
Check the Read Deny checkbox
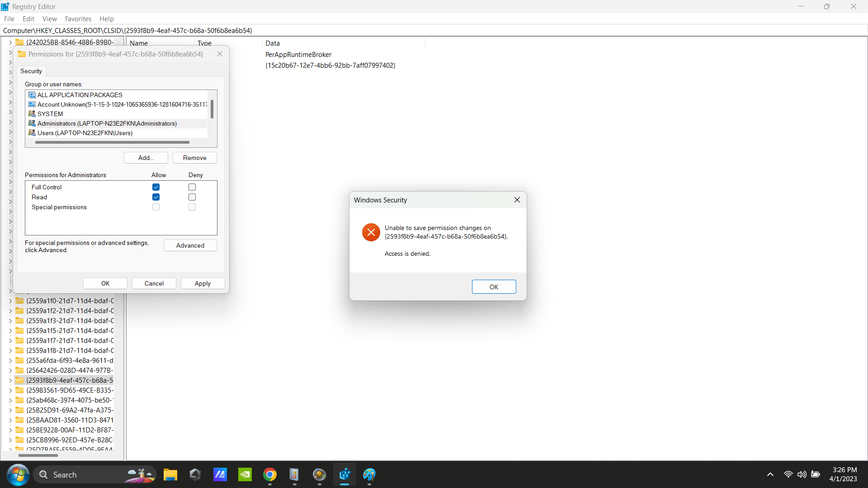point(192,197)
